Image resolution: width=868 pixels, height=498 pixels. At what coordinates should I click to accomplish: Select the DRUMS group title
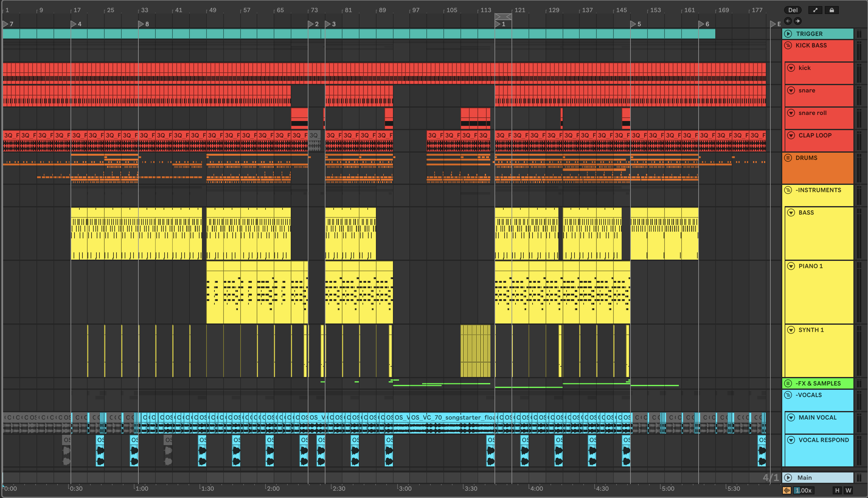806,158
